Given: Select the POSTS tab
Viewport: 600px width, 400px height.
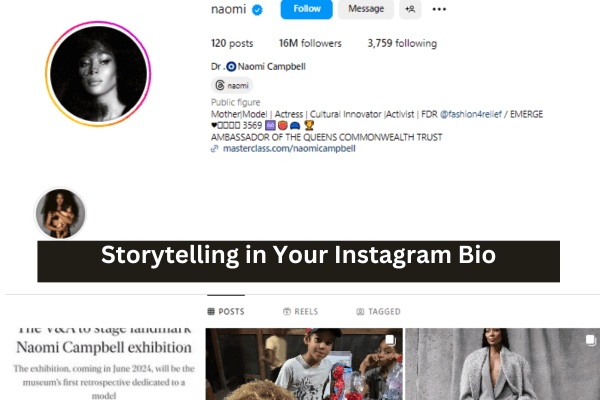Looking at the screenshot, I should 226,312.
